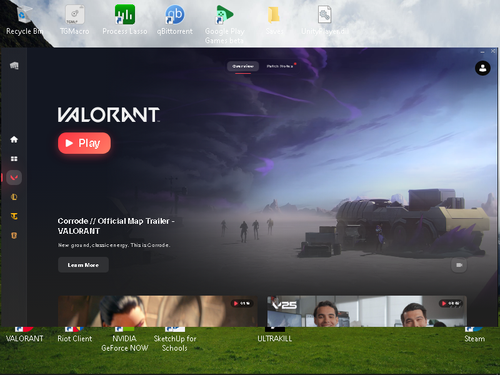The height and width of the screenshot is (375, 500).
Task: Open the TGMacro desktop shortcut
Action: point(75,20)
